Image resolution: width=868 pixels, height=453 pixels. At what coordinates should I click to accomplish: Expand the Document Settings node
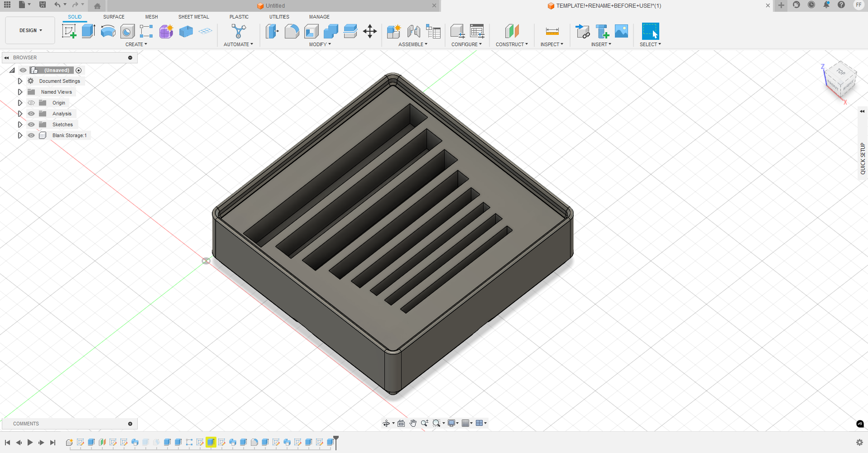point(20,81)
